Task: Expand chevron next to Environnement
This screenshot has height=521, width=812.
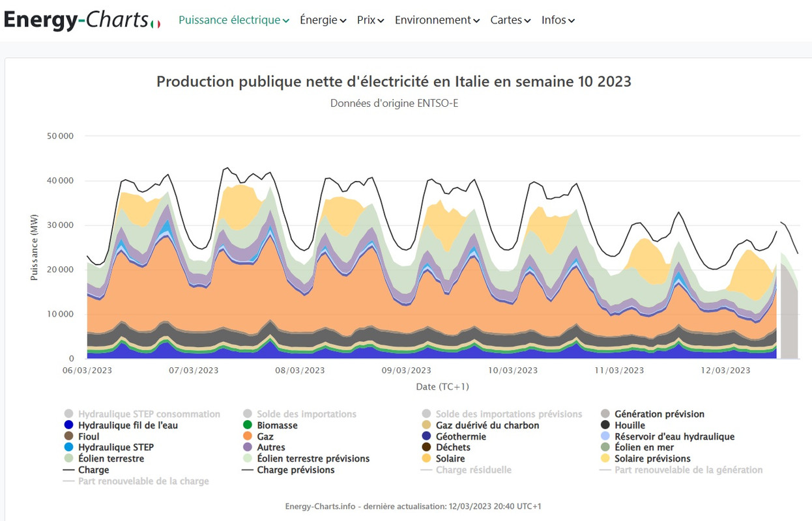Action: click(x=476, y=21)
